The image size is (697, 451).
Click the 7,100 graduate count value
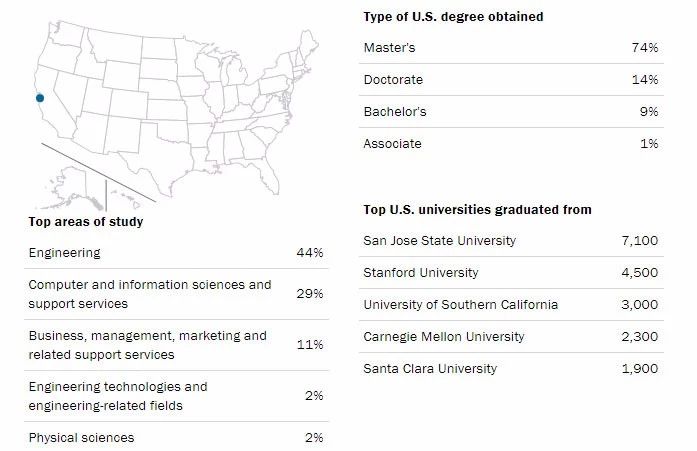click(639, 241)
